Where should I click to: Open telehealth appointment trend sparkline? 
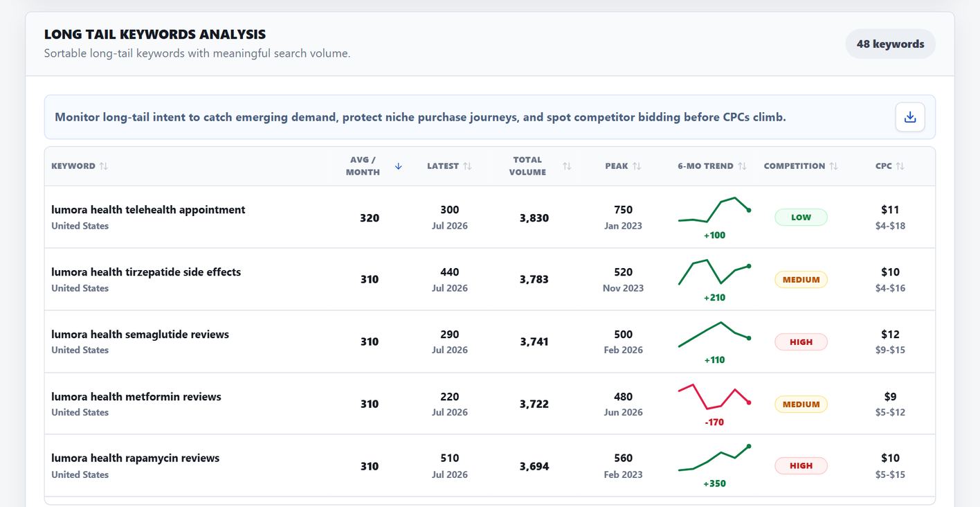pos(714,211)
